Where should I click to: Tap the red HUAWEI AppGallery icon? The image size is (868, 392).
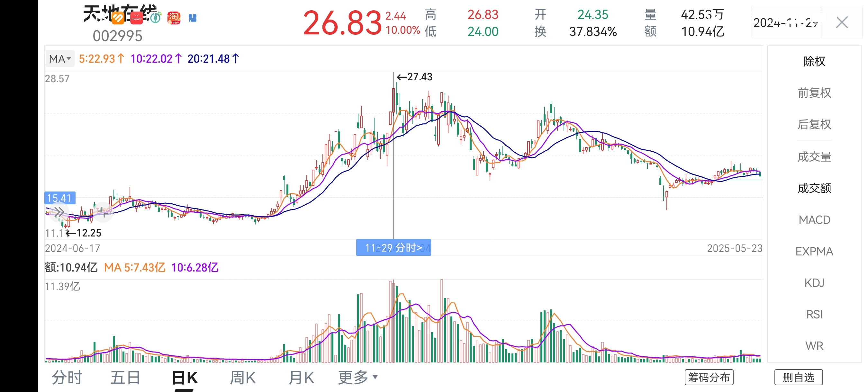[136, 18]
